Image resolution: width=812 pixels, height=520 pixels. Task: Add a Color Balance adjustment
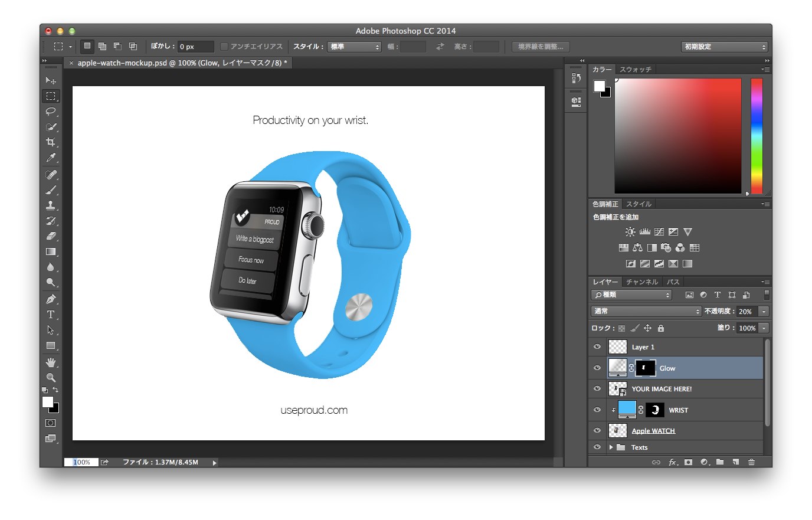638,248
